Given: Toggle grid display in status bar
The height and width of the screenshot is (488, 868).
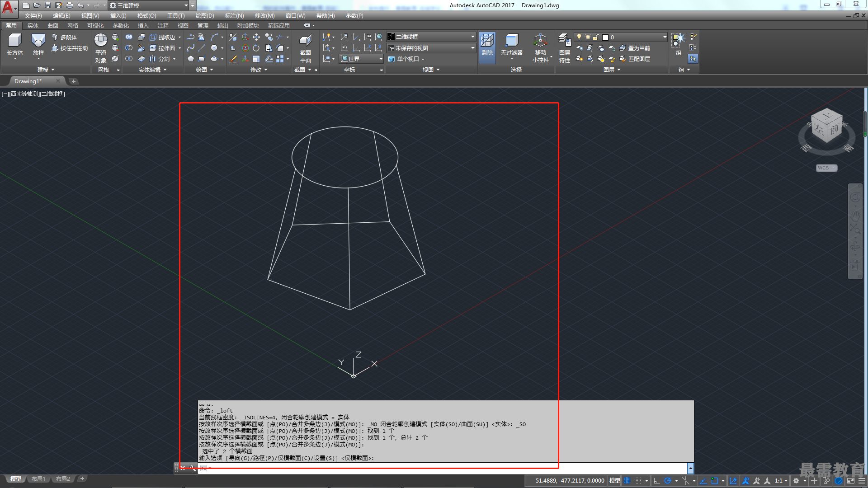Looking at the screenshot, I should [627, 481].
